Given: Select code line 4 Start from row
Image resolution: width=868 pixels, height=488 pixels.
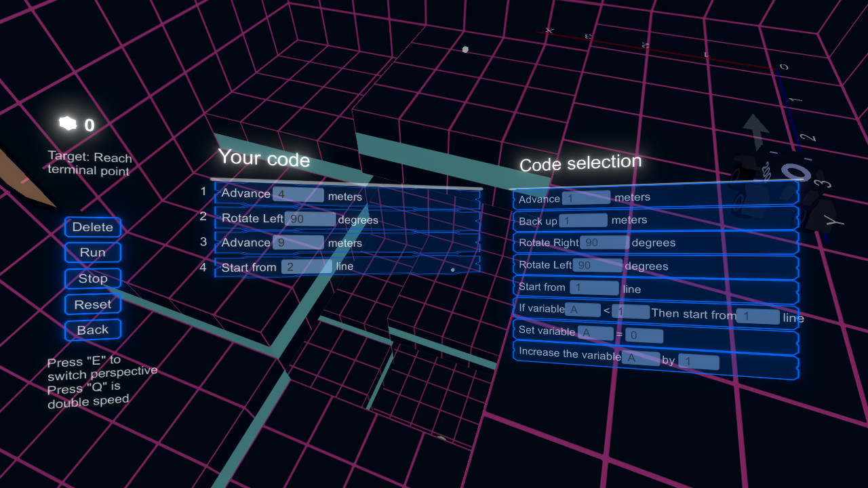Looking at the screenshot, I should (348, 266).
